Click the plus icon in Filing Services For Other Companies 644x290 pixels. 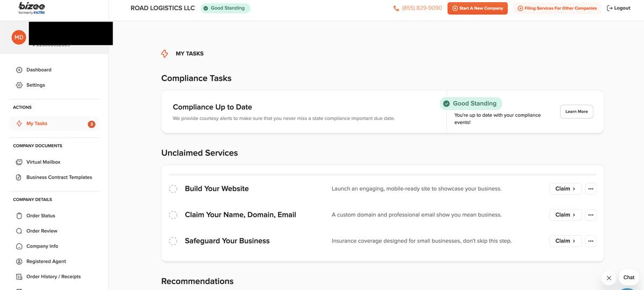point(520,8)
